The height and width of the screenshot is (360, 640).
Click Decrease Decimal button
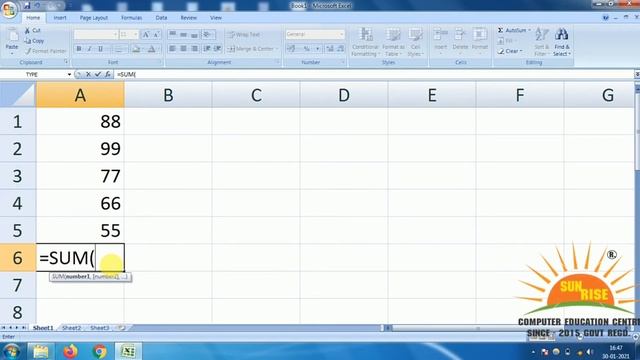pos(340,49)
